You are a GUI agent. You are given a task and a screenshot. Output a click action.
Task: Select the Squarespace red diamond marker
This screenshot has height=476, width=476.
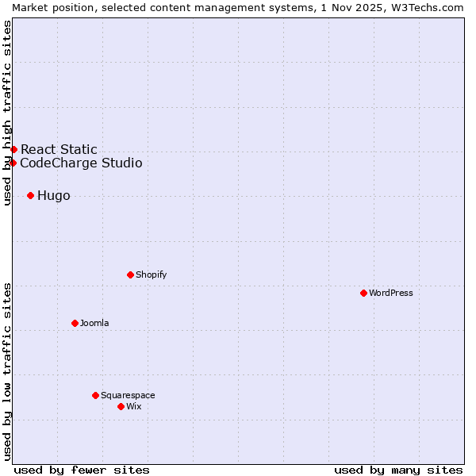pyautogui.click(x=95, y=395)
